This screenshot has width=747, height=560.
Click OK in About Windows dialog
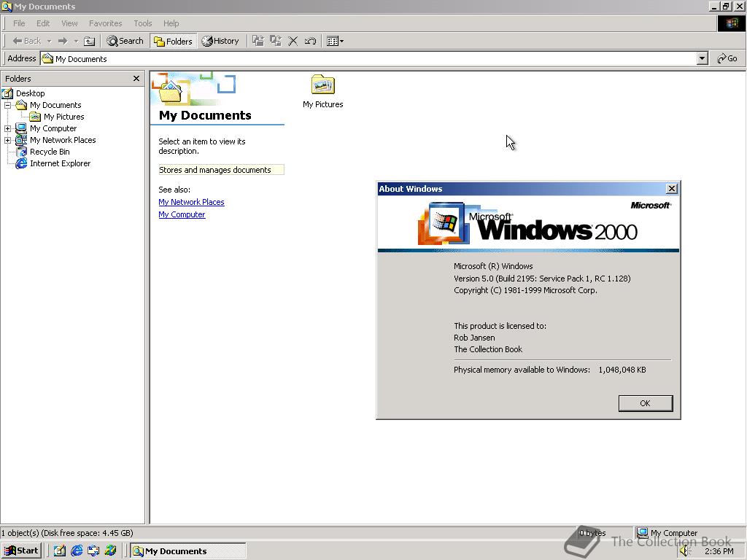(x=646, y=403)
